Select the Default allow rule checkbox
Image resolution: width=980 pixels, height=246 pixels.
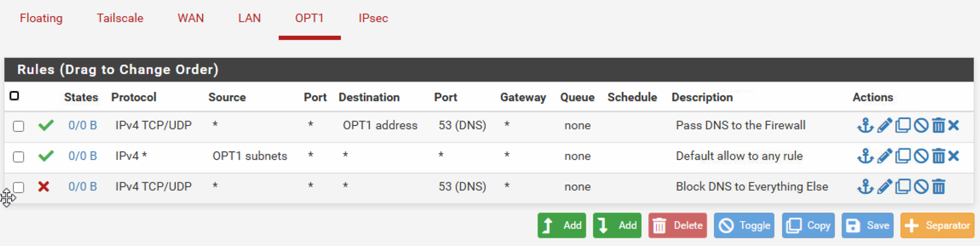tap(19, 157)
